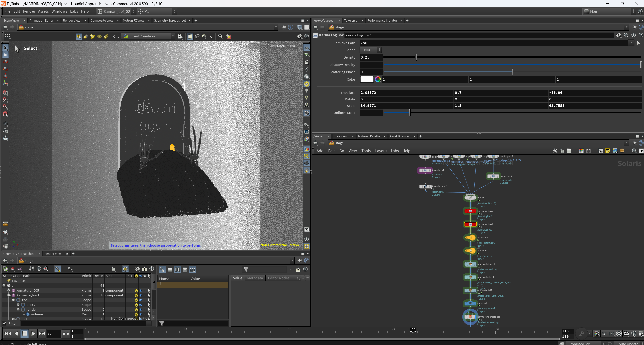Viewport: 644px width, 345px height.
Task: Stop playback
Action: pos(25,334)
